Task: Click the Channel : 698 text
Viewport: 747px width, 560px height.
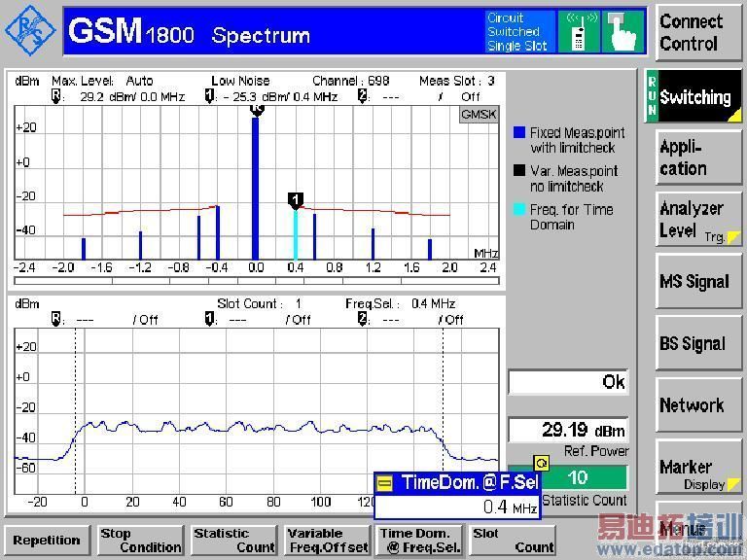Action: [x=351, y=81]
